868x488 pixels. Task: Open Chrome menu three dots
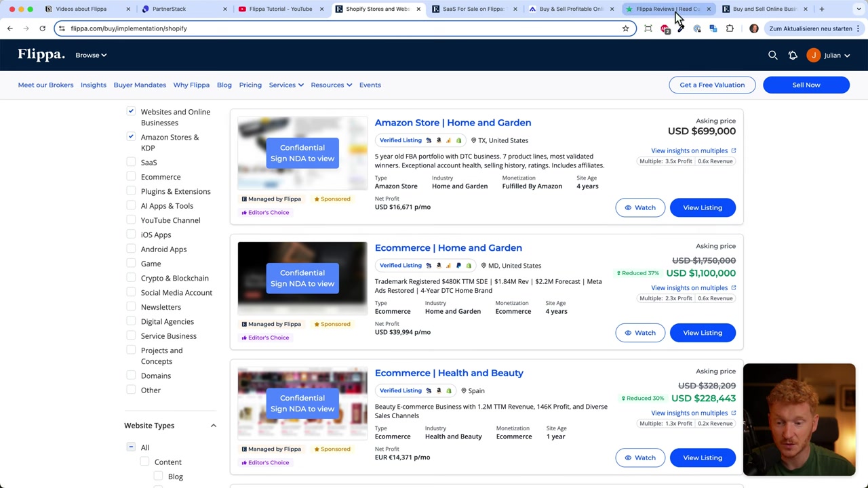pos(858,28)
